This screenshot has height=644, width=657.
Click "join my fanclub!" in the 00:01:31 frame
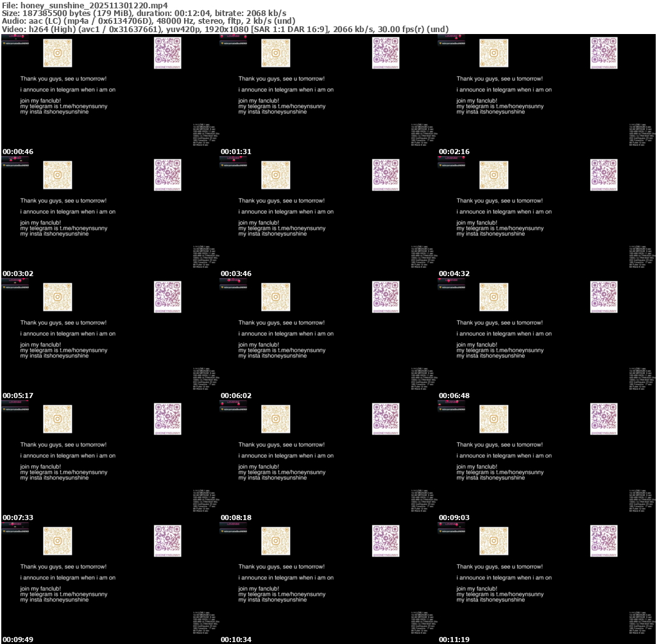[x=259, y=101]
